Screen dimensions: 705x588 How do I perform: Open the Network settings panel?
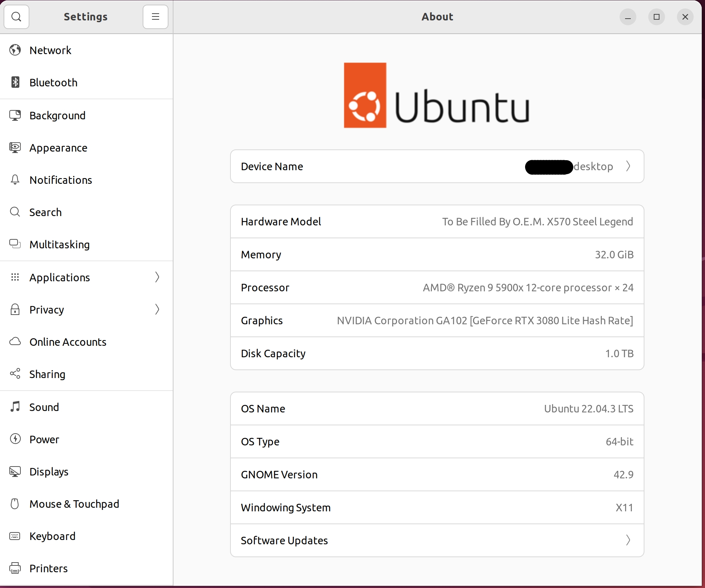click(86, 50)
